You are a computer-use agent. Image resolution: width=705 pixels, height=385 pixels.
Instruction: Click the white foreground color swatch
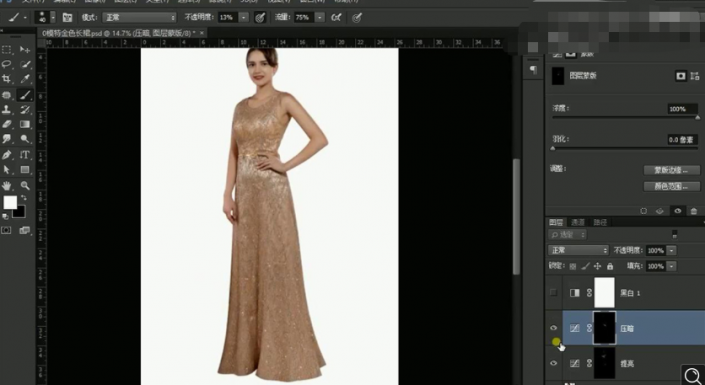pyautogui.click(x=10, y=202)
